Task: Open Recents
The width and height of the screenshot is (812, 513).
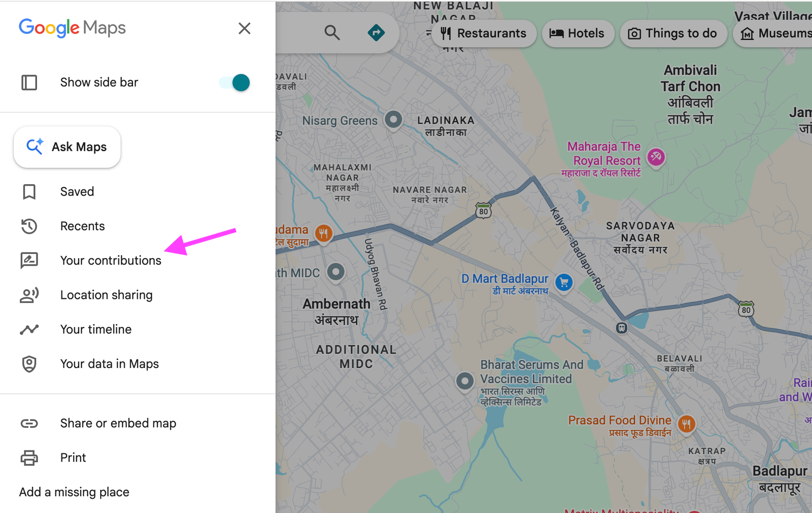Action: 82,226
